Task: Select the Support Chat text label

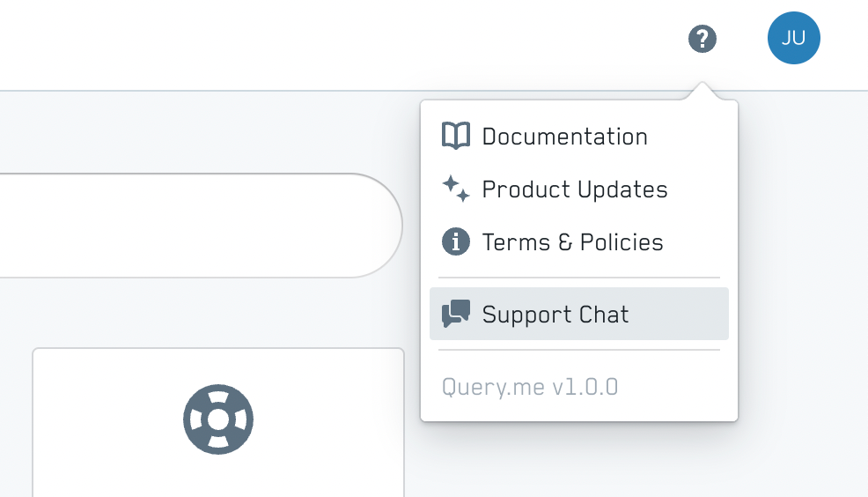Action: point(555,315)
